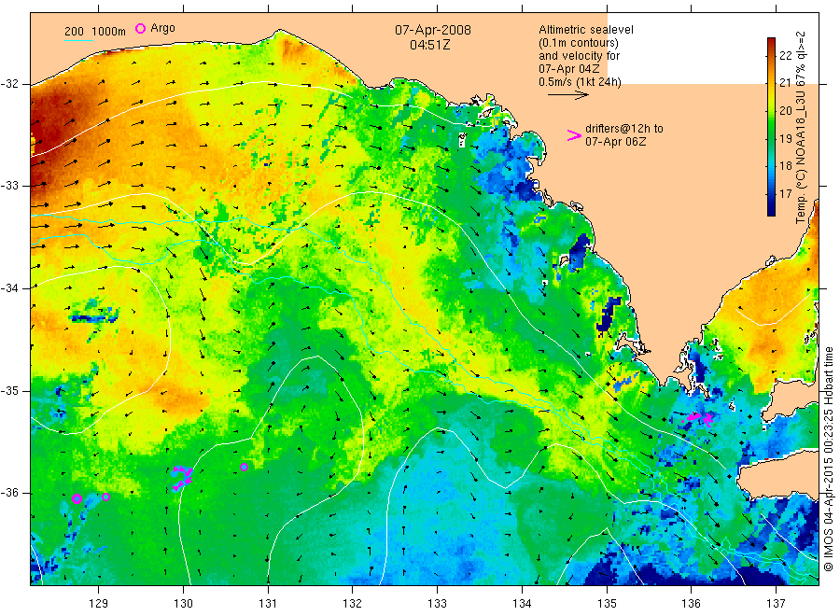The width and height of the screenshot is (840, 616).
Task: Click the 17 label on the color bar
Action: (x=785, y=193)
